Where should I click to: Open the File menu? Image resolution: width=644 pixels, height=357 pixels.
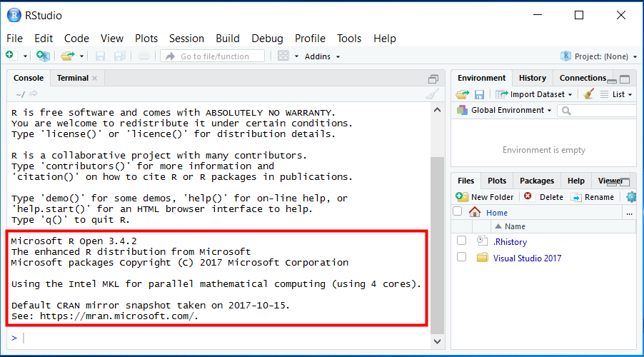(x=15, y=39)
